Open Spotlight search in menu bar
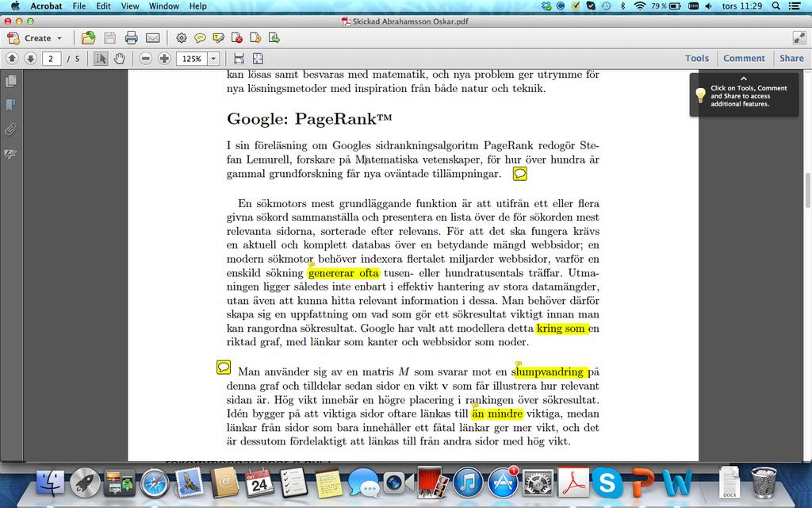Viewport: 812px width, 508px height. [x=776, y=6]
